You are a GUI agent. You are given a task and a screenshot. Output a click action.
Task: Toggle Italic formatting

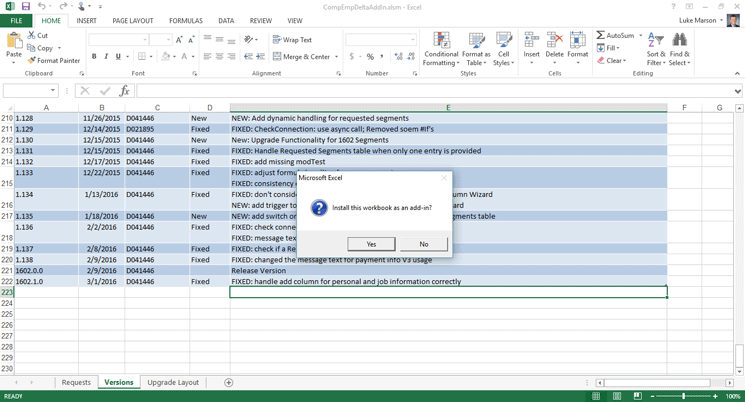point(106,56)
